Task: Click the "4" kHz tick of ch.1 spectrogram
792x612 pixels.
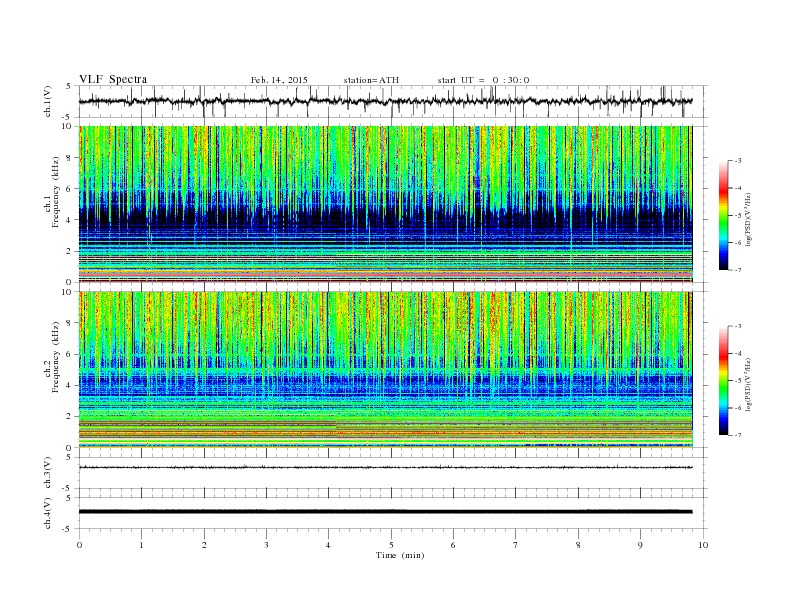Action: pyautogui.click(x=69, y=220)
